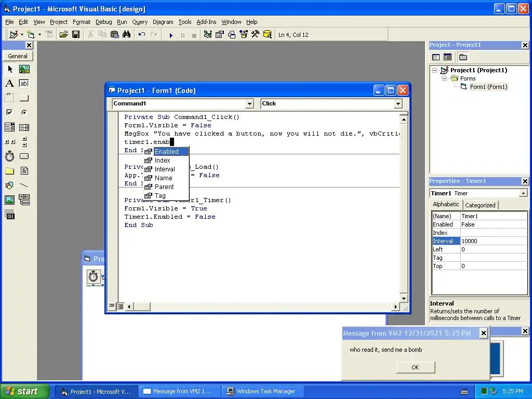
Task: Collapse the Project1 (Project1) tree node
Action: 435,70
